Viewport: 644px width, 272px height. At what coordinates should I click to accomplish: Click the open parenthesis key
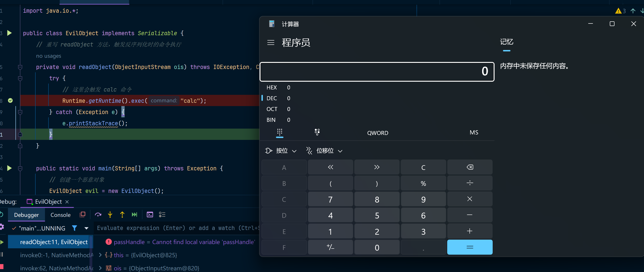[330, 183]
